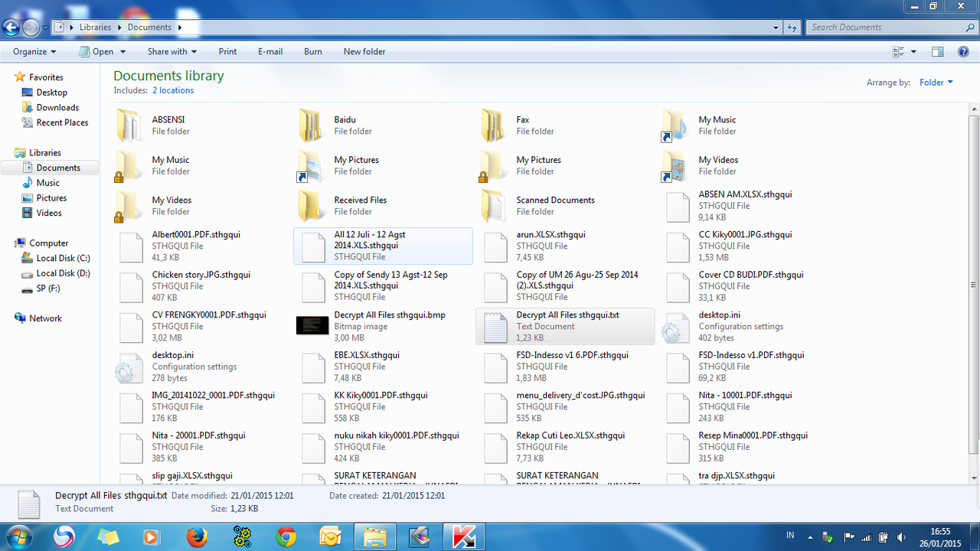Click Burn in the toolbar
Screen dimensions: 980x551
pyautogui.click(x=312, y=51)
